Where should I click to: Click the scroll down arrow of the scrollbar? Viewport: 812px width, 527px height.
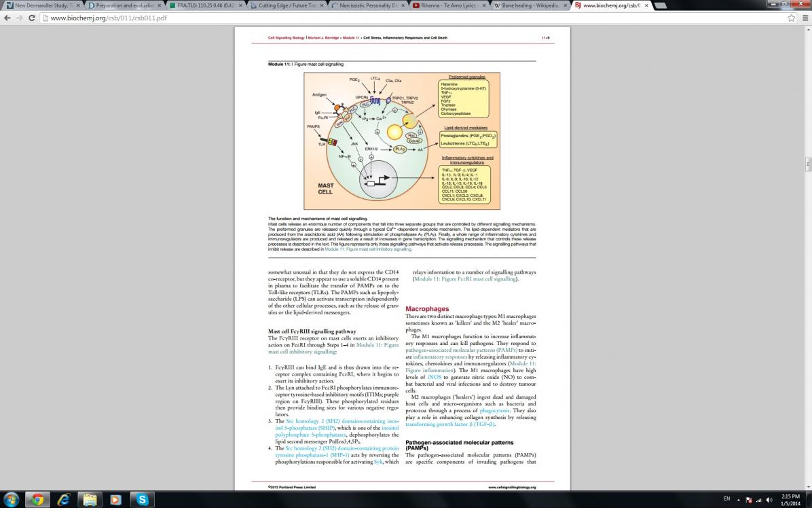(807, 486)
